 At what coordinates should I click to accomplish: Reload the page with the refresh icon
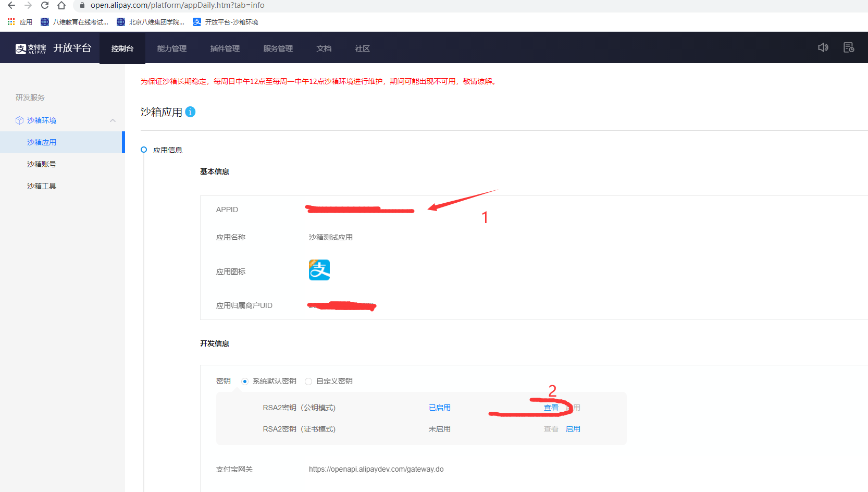point(45,5)
